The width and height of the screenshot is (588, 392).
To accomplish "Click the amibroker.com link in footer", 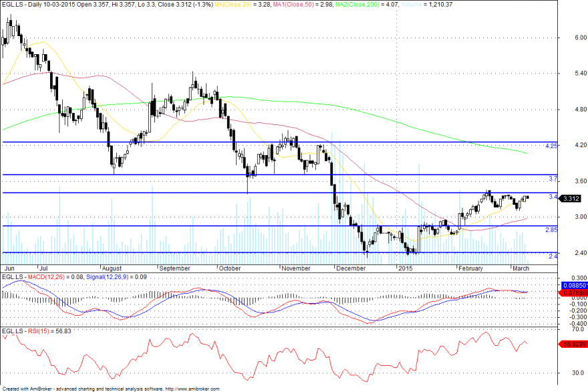I will coord(192,389).
